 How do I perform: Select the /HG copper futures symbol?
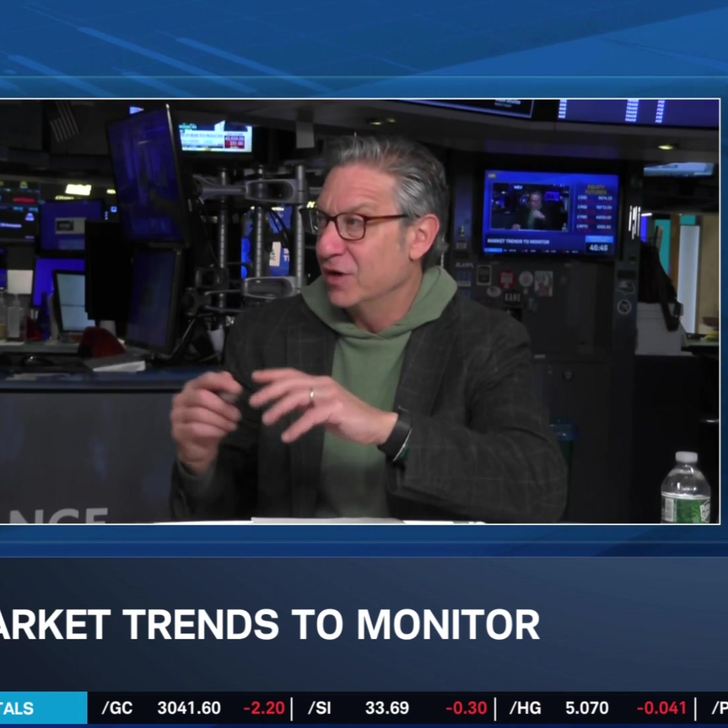[525, 708]
